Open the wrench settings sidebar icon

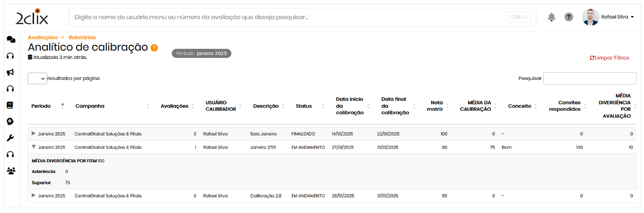[10, 138]
